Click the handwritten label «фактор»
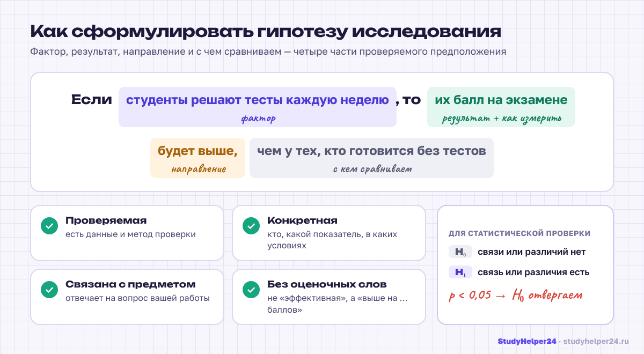Viewport: 644px width, 354px height. click(258, 118)
